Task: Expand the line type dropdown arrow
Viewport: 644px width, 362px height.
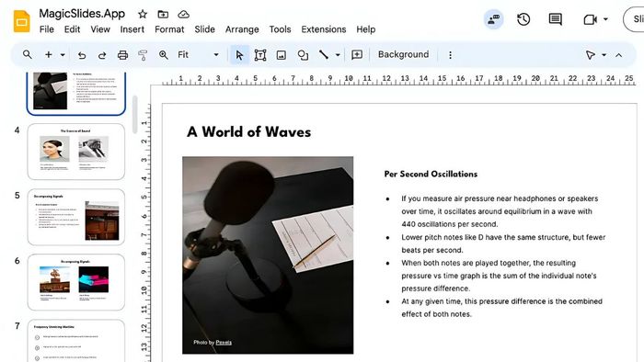Action: (338, 54)
